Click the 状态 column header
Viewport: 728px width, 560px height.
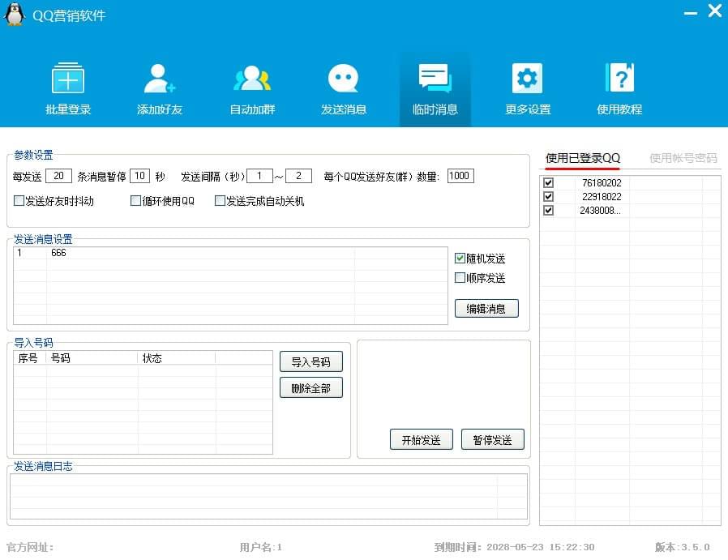click(177, 357)
